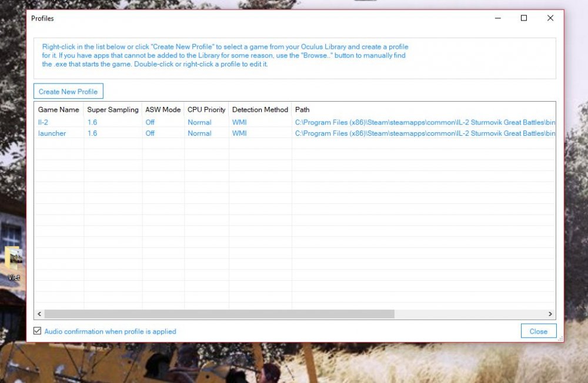This screenshot has height=383, width=588.
Task: Click CPU Priority Normal in launcher row
Action: [x=199, y=133]
